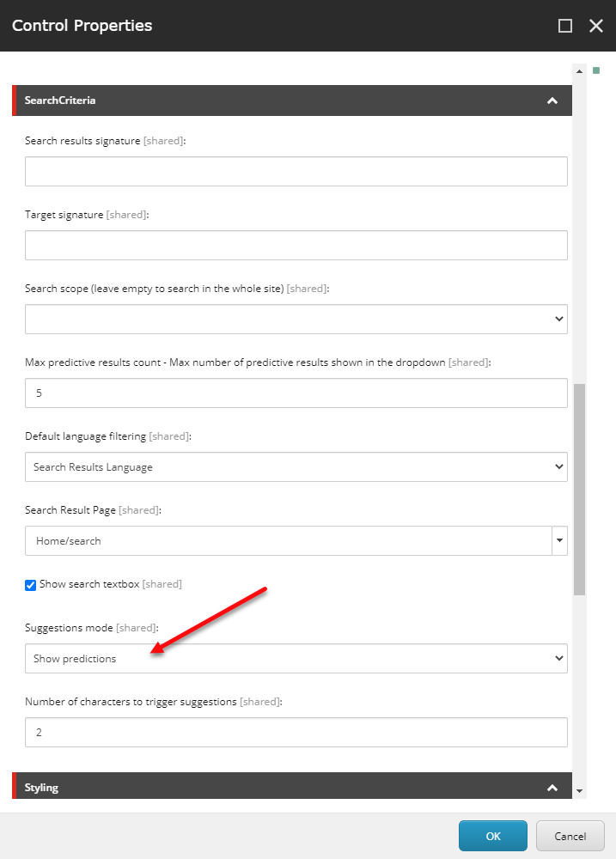616x859 pixels.
Task: Click the Target signature text field
Action: [296, 245]
